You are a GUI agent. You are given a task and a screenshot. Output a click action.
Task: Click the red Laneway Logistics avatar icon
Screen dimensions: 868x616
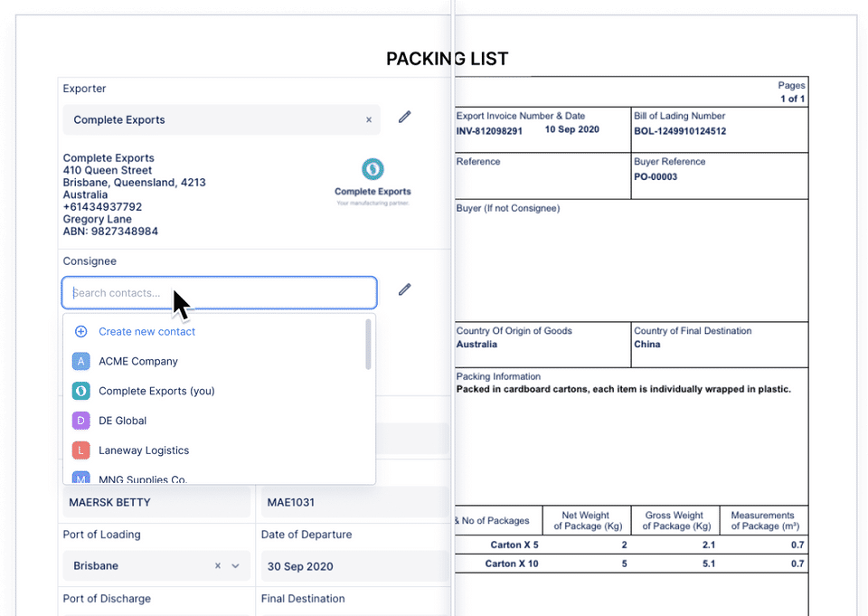point(81,450)
